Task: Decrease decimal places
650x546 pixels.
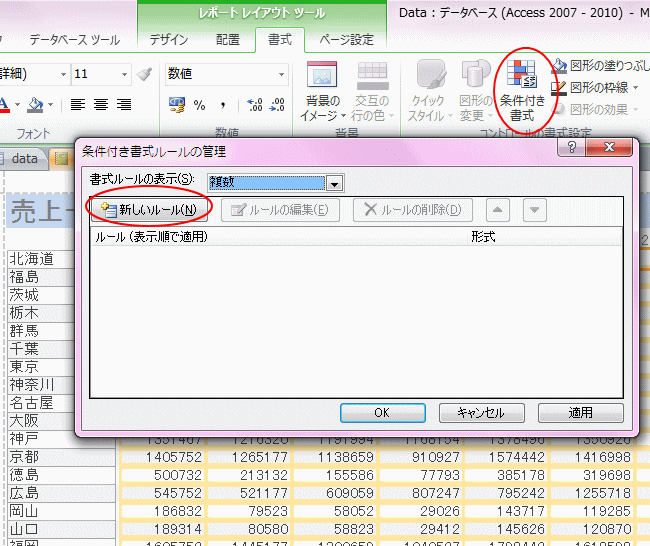Action: [277, 105]
